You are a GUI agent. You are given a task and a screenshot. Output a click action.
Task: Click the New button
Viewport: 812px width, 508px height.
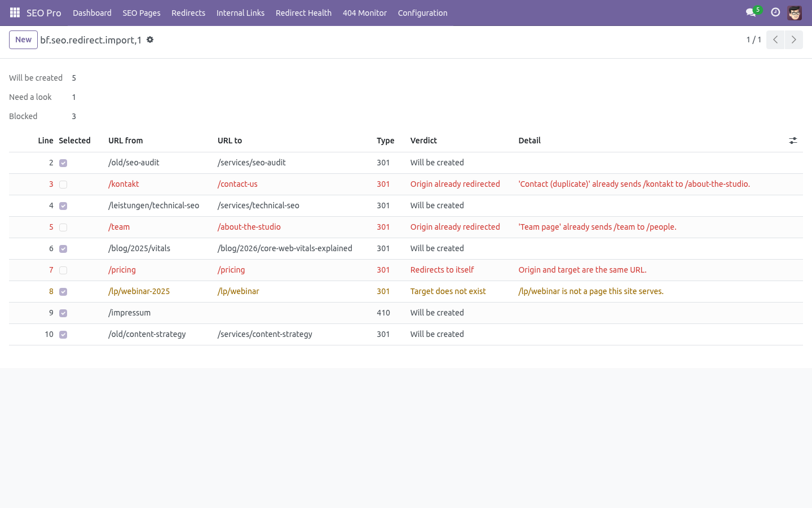tap(23, 40)
